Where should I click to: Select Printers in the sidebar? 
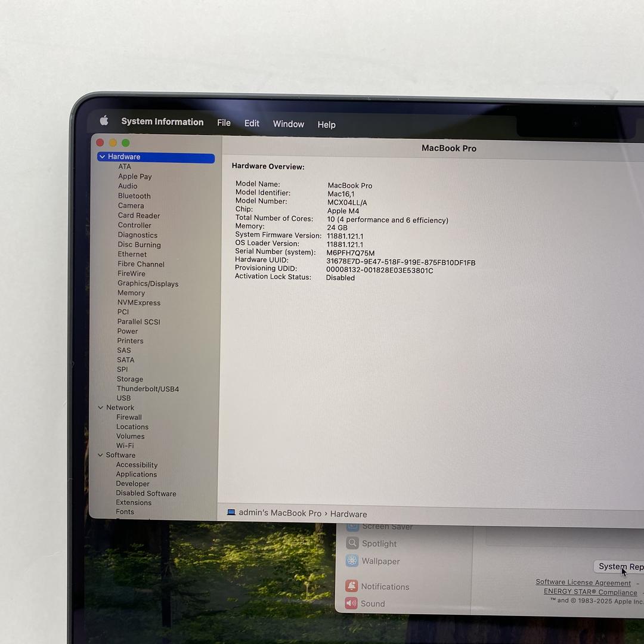pyautogui.click(x=130, y=340)
